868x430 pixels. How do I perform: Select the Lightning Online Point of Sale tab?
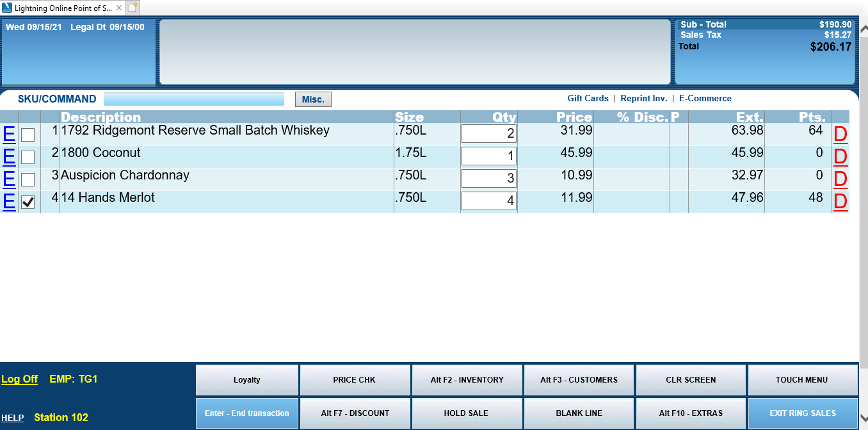pyautogui.click(x=62, y=8)
